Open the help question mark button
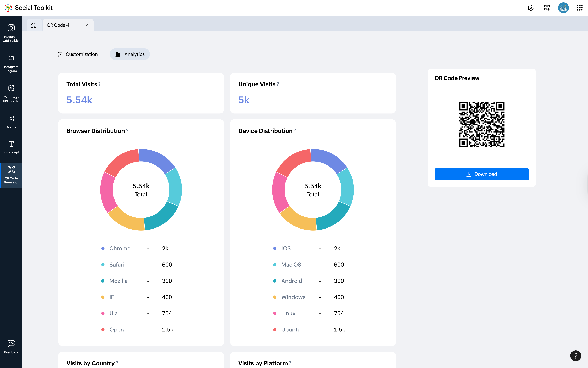Image resolution: width=588 pixels, height=368 pixels. point(575,356)
